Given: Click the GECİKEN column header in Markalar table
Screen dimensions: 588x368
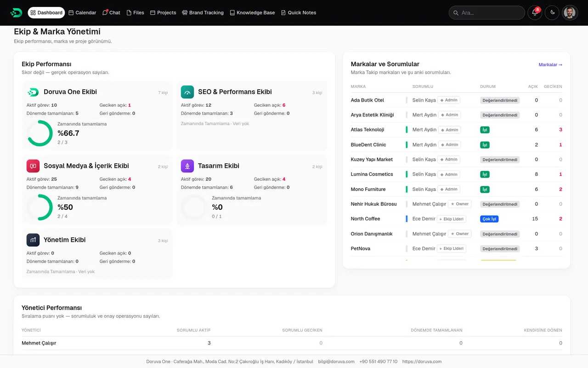Looking at the screenshot, I should tap(553, 86).
